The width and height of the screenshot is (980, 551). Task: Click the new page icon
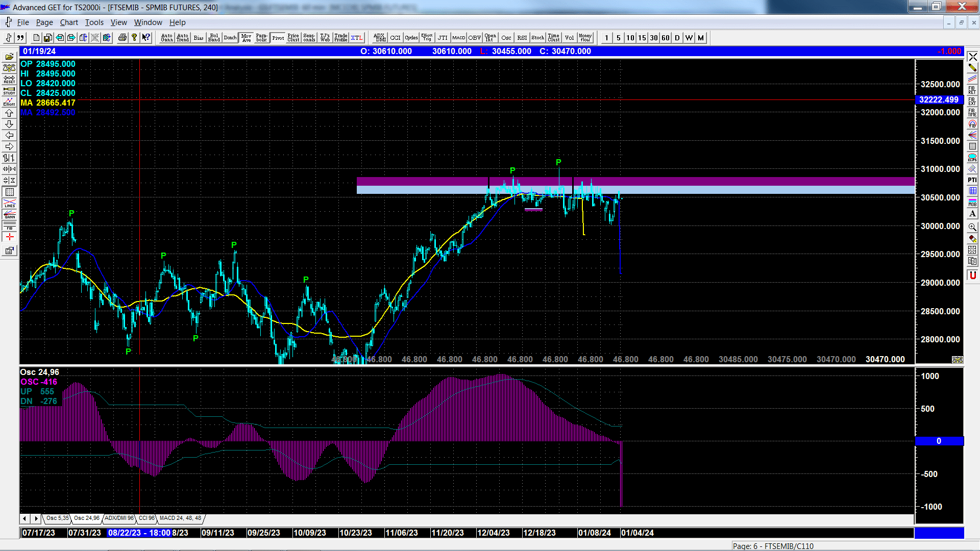point(36,38)
